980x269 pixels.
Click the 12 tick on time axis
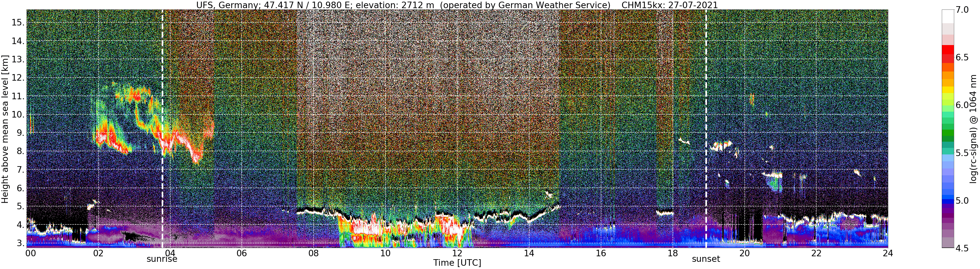[457, 253]
